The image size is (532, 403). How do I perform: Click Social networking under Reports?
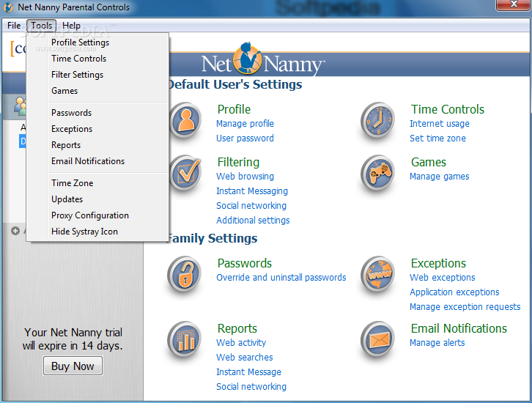251,386
